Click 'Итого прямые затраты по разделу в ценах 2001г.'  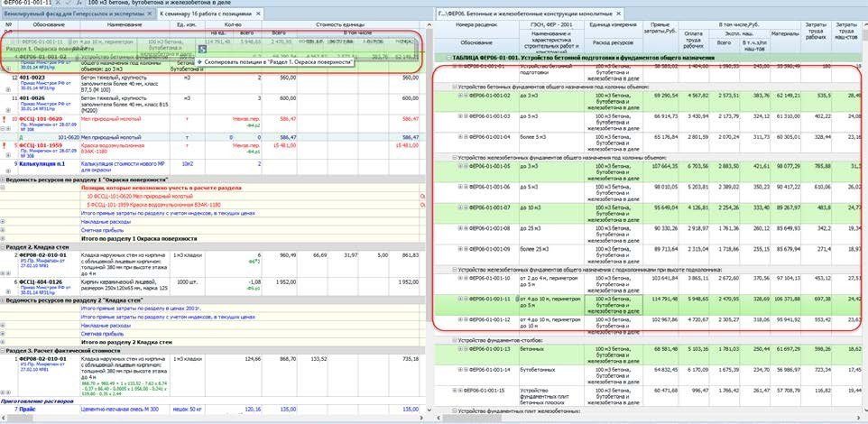point(140,309)
